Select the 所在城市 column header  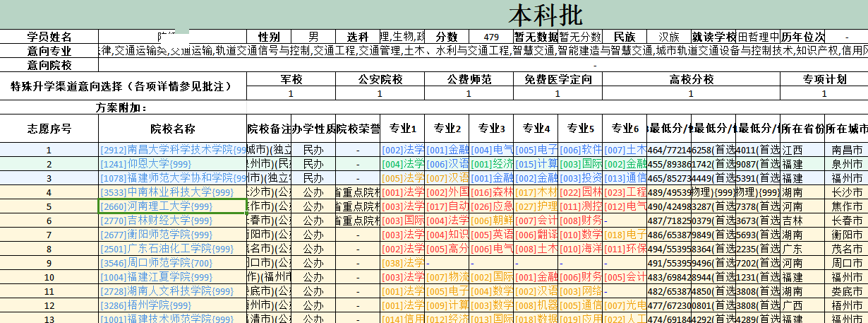(846, 129)
